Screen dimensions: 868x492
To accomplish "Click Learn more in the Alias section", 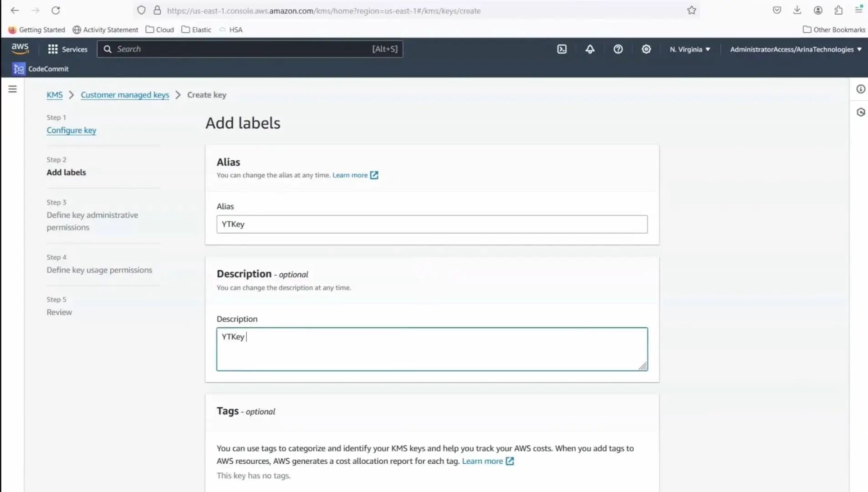I will coord(349,175).
